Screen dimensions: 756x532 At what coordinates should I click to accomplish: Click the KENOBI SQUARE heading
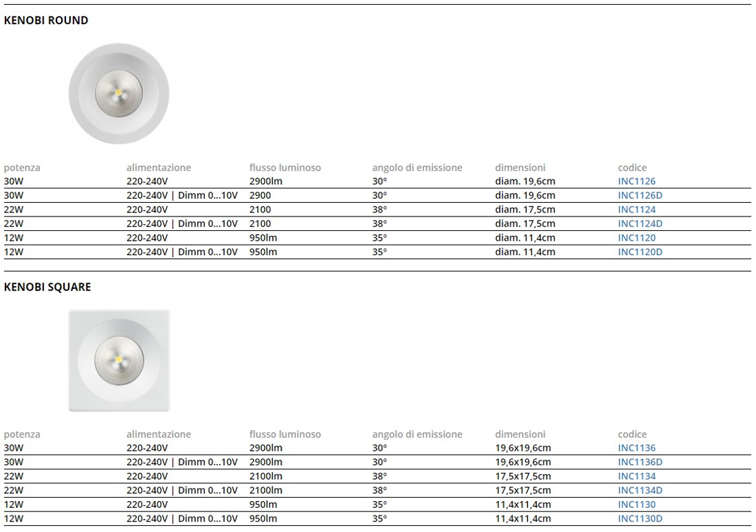point(47,287)
